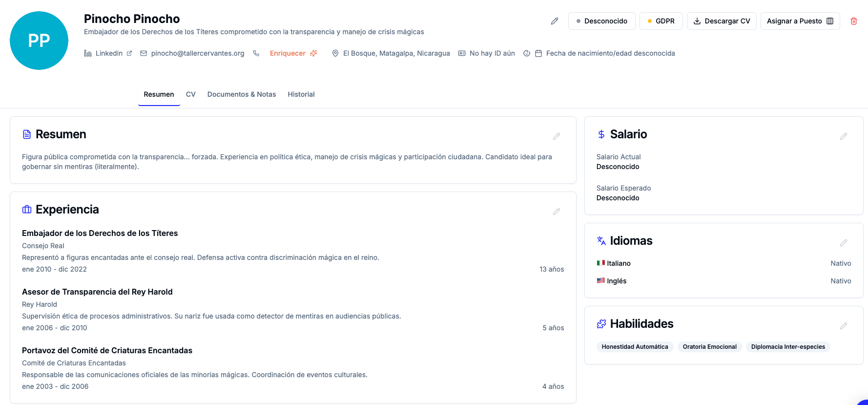Edit the Resumen section with its pencil
The width and height of the screenshot is (868, 405).
coord(557,136)
